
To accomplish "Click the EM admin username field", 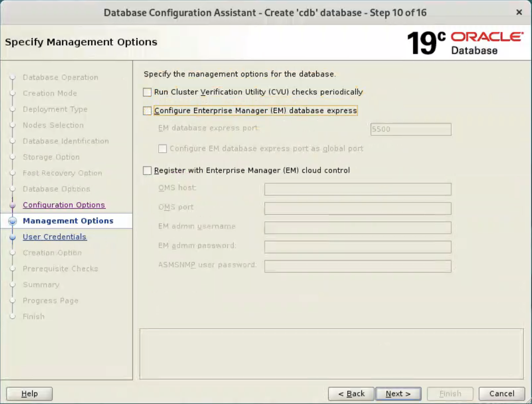I will 358,228.
